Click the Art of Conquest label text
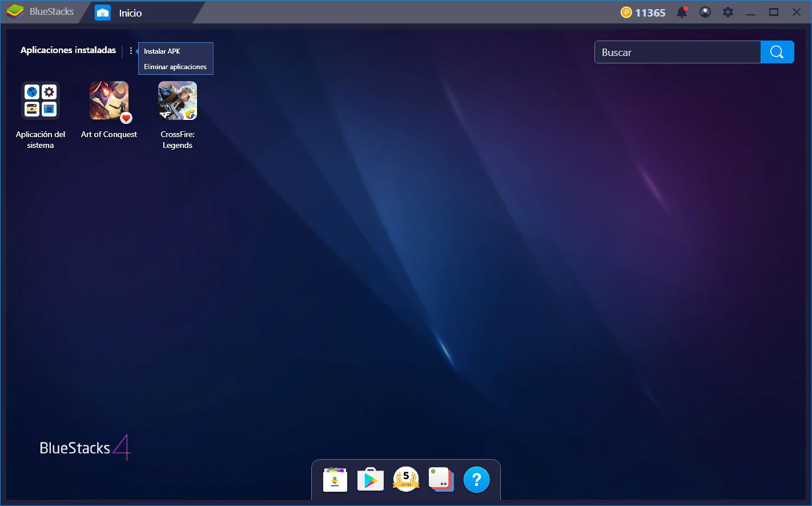Image resolution: width=812 pixels, height=506 pixels. pyautogui.click(x=109, y=134)
